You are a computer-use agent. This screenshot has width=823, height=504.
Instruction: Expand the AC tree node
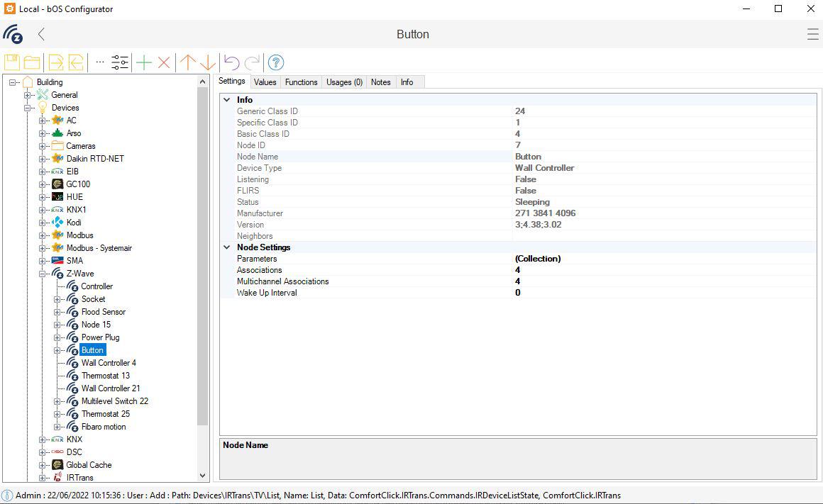(42, 121)
